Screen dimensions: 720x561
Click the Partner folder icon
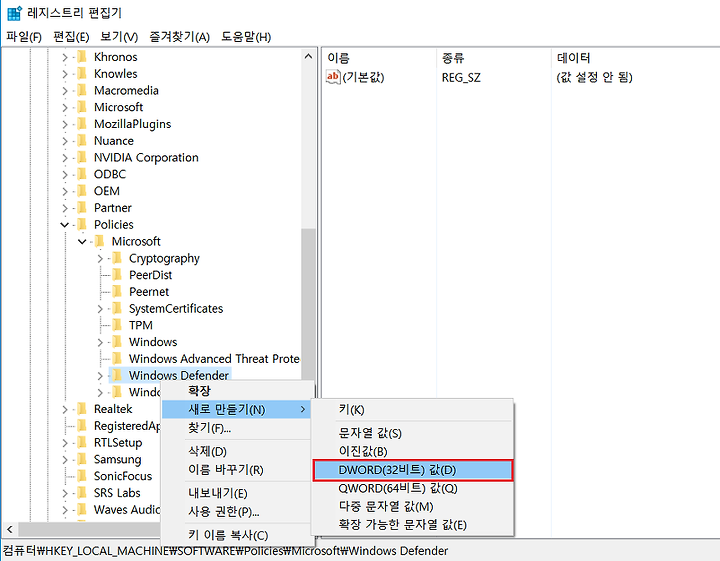(82, 208)
